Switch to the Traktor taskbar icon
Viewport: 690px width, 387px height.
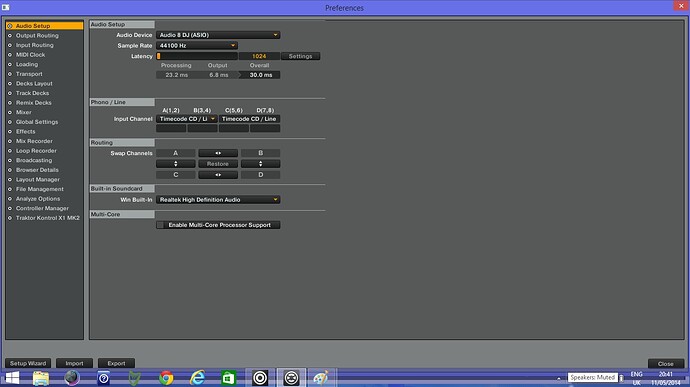coord(291,378)
